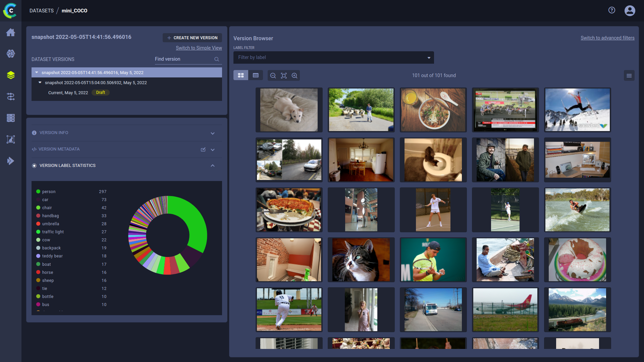Open the Home dashboard sidebar icon
Screen dimensions: 644x362
tap(11, 32)
